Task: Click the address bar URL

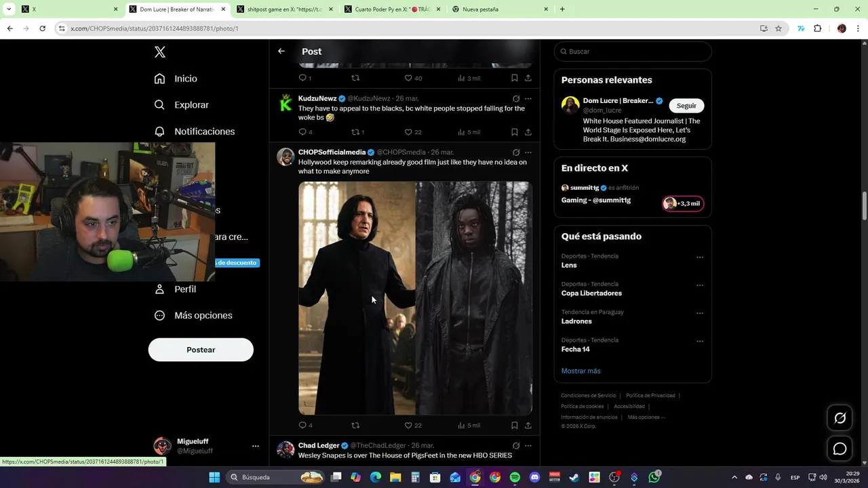Action: [x=155, y=28]
